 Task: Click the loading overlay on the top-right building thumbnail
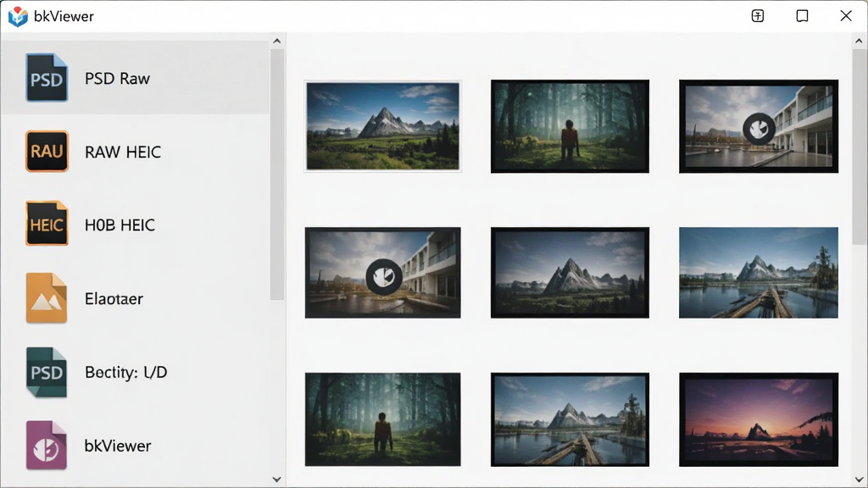[759, 129]
